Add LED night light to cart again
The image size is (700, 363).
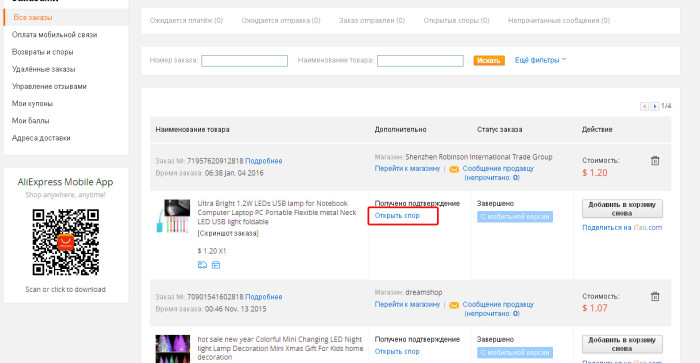[622, 344]
